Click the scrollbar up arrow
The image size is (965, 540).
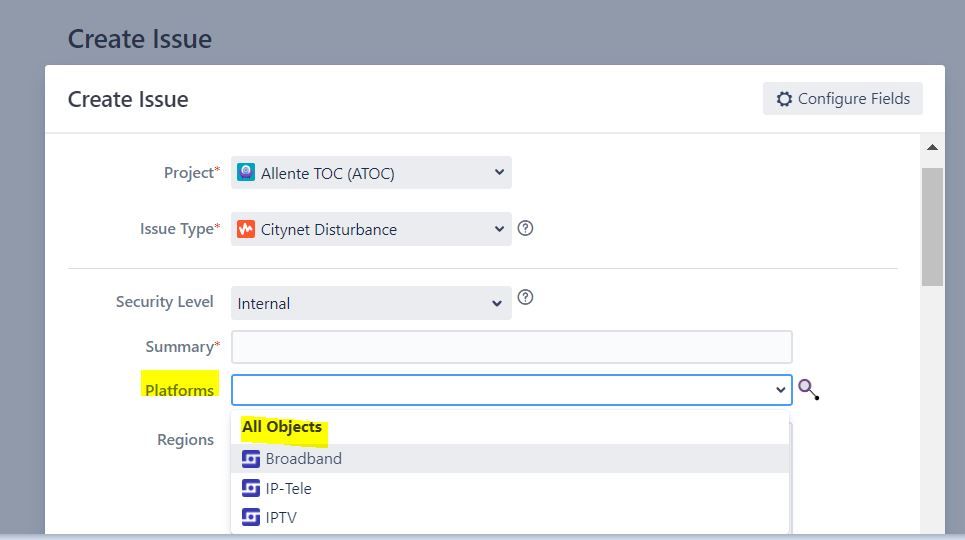[932, 147]
